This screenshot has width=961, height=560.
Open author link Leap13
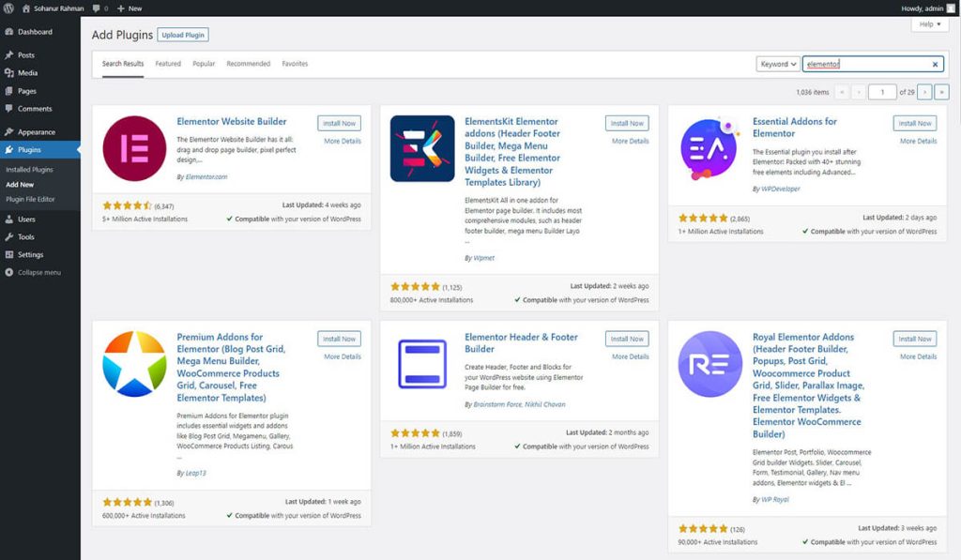click(196, 473)
